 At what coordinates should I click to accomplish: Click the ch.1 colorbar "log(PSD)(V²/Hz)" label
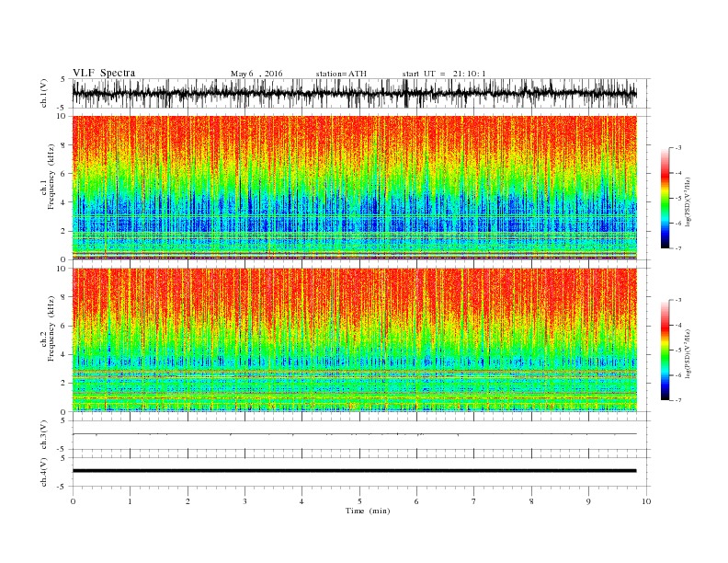[688, 201]
